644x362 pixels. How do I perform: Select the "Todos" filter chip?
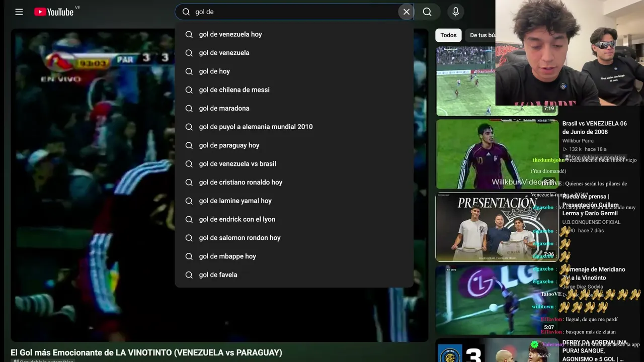click(x=448, y=35)
